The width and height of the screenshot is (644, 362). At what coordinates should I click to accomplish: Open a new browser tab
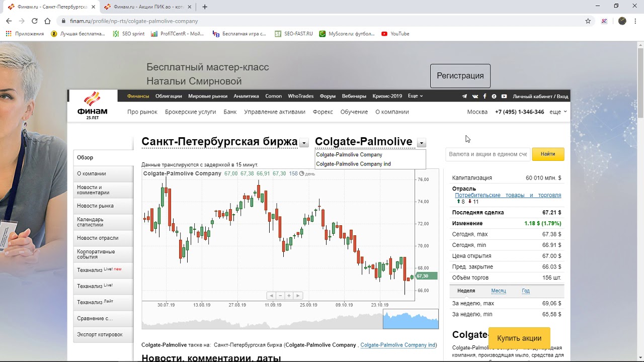[205, 7]
